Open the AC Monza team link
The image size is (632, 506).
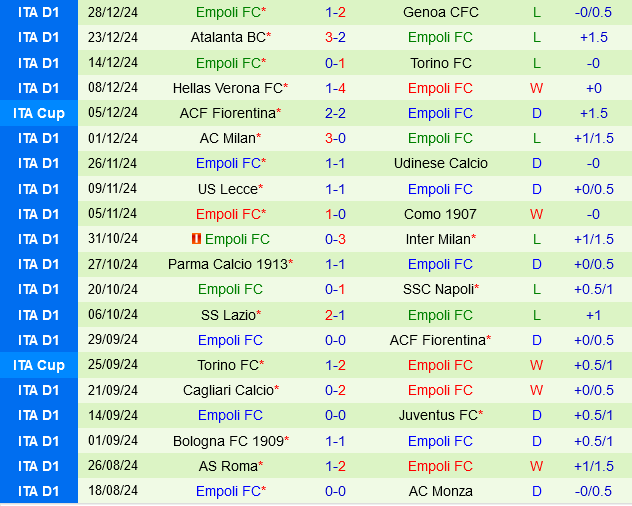[441, 491]
